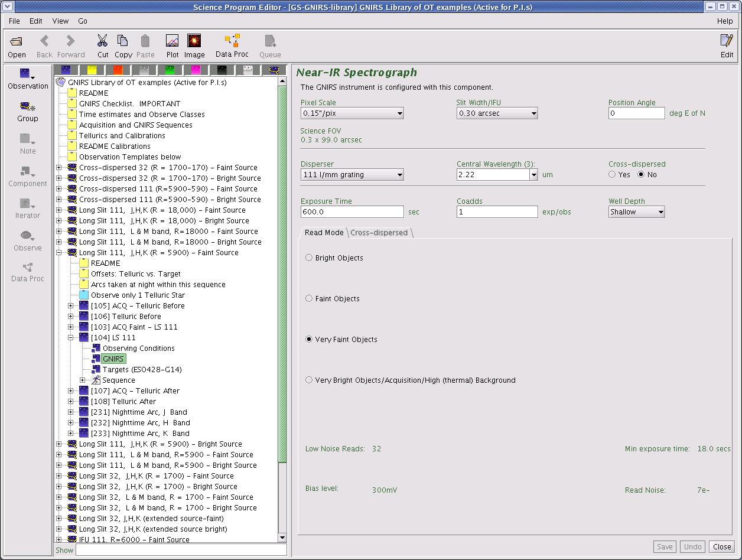Click the magenta status filter button
Viewport: 742px width, 560px height.
click(x=196, y=70)
